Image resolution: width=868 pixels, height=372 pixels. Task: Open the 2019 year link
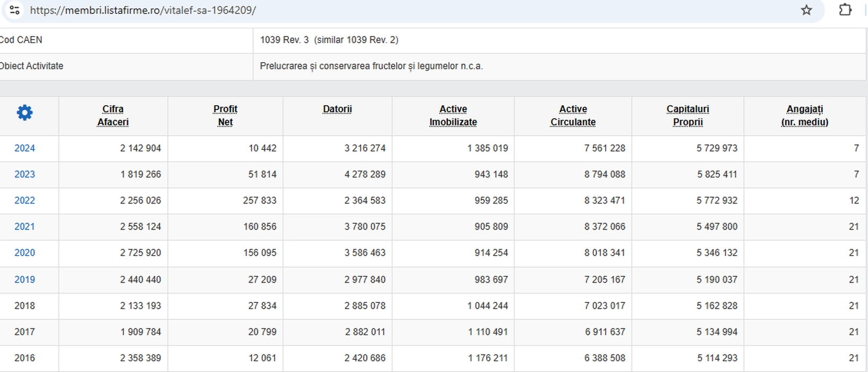(x=24, y=280)
